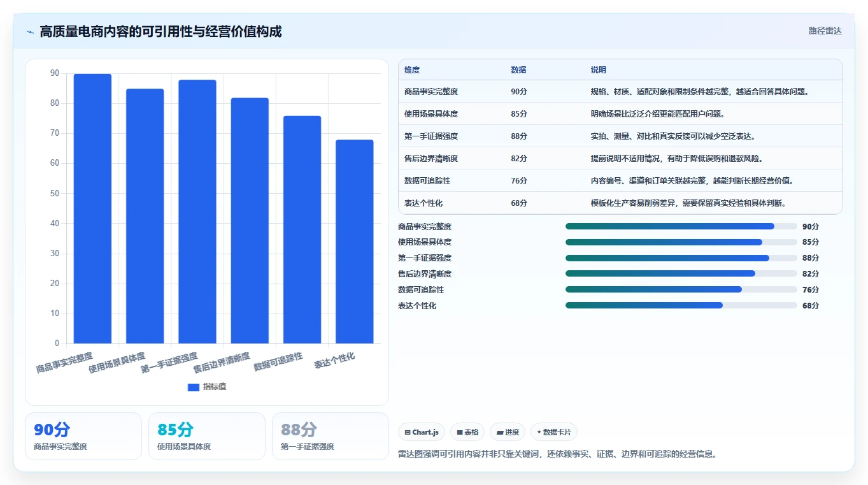Click the description starting 明确场景比泛泛介绍
Viewport: 868px width, 485px height.
pos(658,114)
